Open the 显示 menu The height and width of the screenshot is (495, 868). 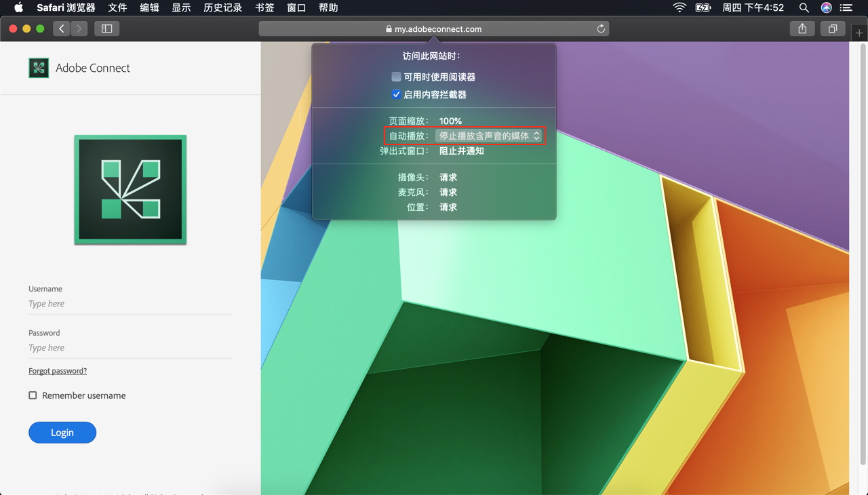[181, 7]
